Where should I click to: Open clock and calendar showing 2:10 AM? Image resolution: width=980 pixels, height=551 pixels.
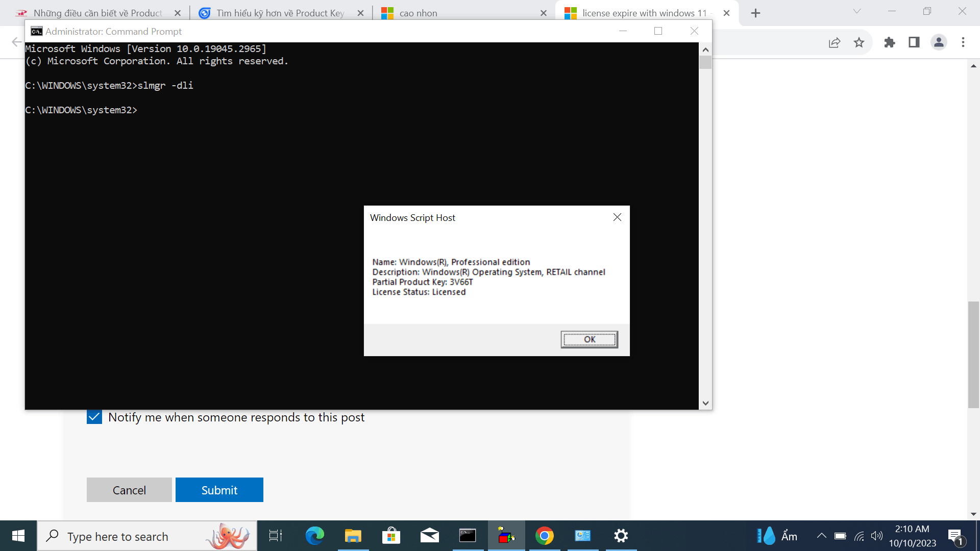pyautogui.click(x=913, y=536)
